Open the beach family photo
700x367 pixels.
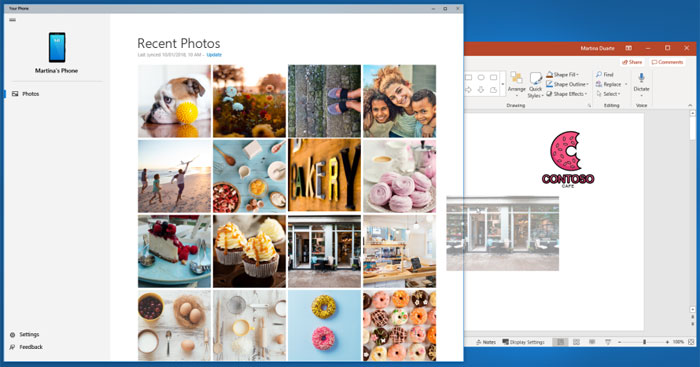coord(175,176)
